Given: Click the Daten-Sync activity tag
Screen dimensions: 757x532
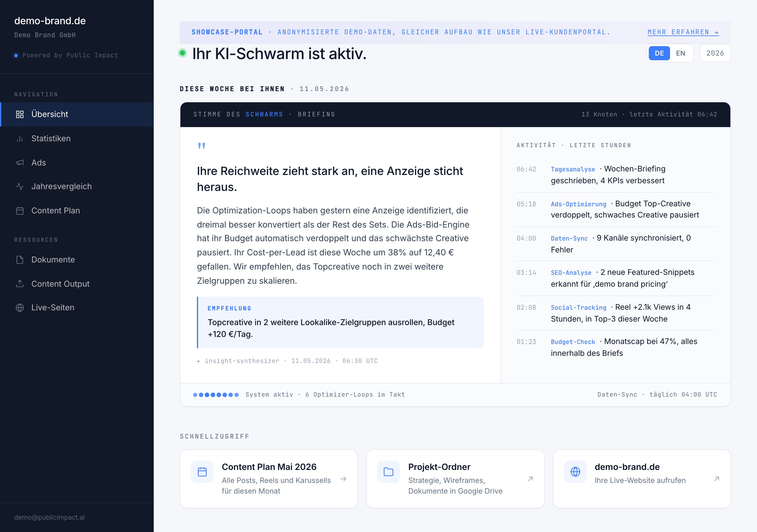Looking at the screenshot, I should [x=570, y=239].
